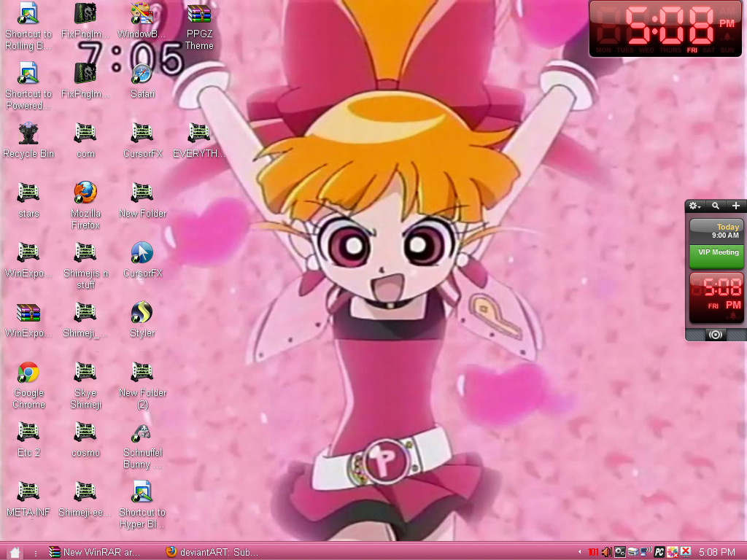
Task: Open the PPGZ Theme archive
Action: pyautogui.click(x=199, y=27)
